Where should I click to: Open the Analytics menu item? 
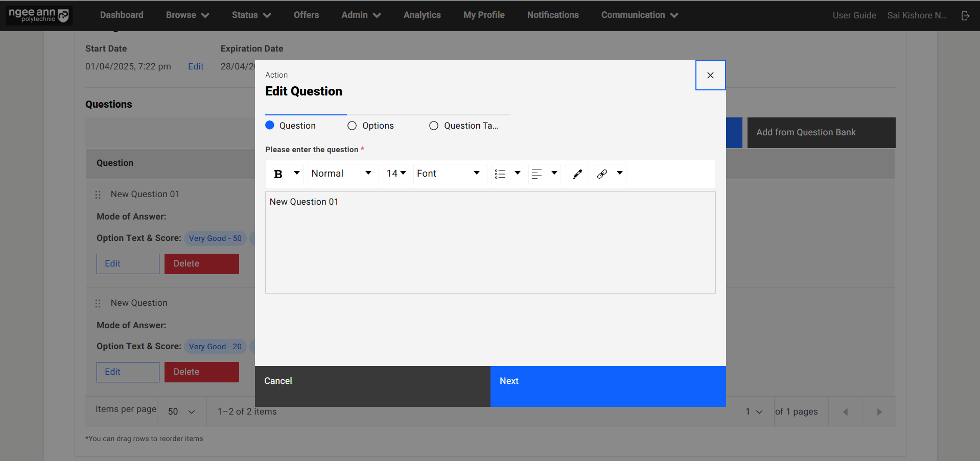click(422, 15)
